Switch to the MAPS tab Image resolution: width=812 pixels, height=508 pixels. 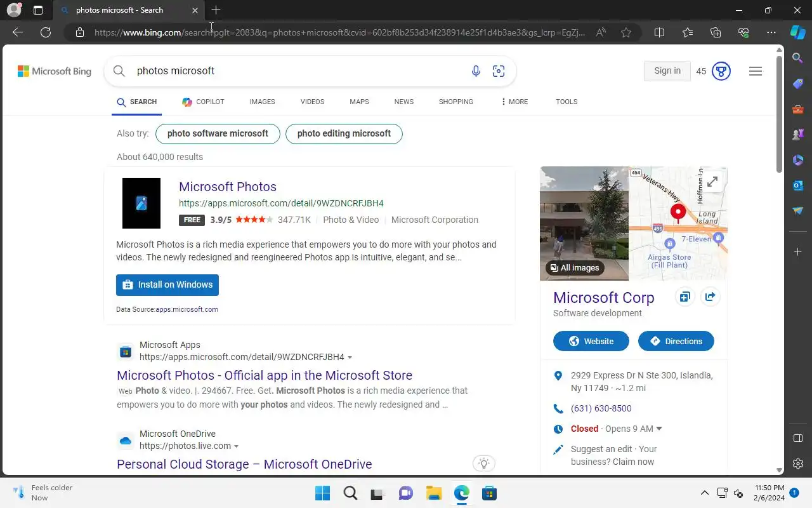pos(359,102)
